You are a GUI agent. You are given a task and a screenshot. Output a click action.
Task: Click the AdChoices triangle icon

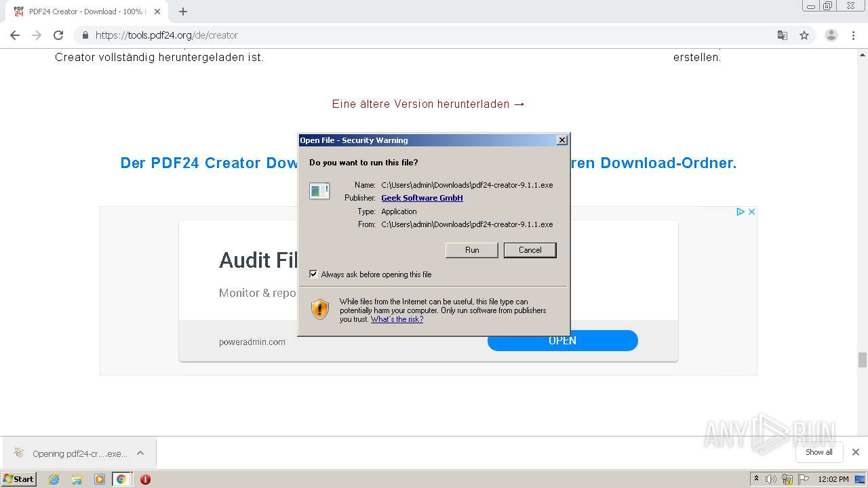click(x=741, y=211)
